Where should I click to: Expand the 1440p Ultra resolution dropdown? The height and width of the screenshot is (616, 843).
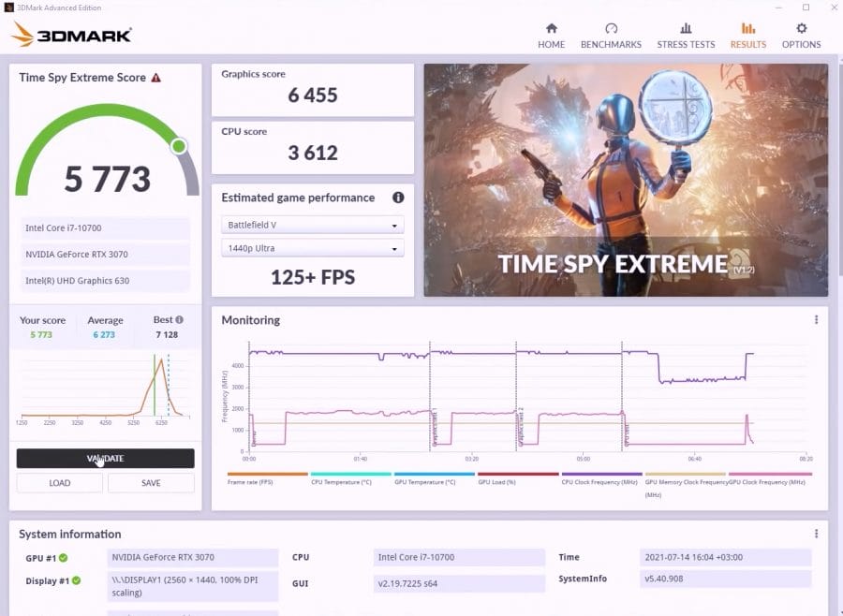pyautogui.click(x=313, y=248)
